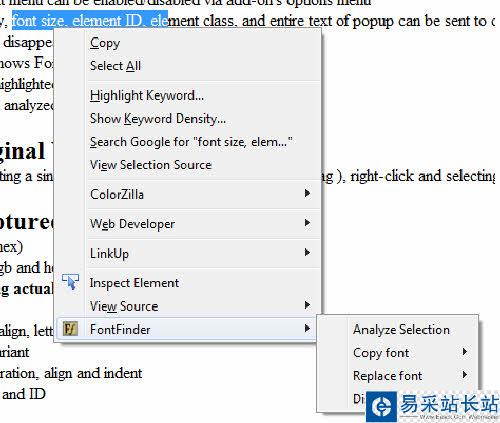Expand the Copy font submenu arrow
Screen dimensions: 500x423
tap(465, 352)
